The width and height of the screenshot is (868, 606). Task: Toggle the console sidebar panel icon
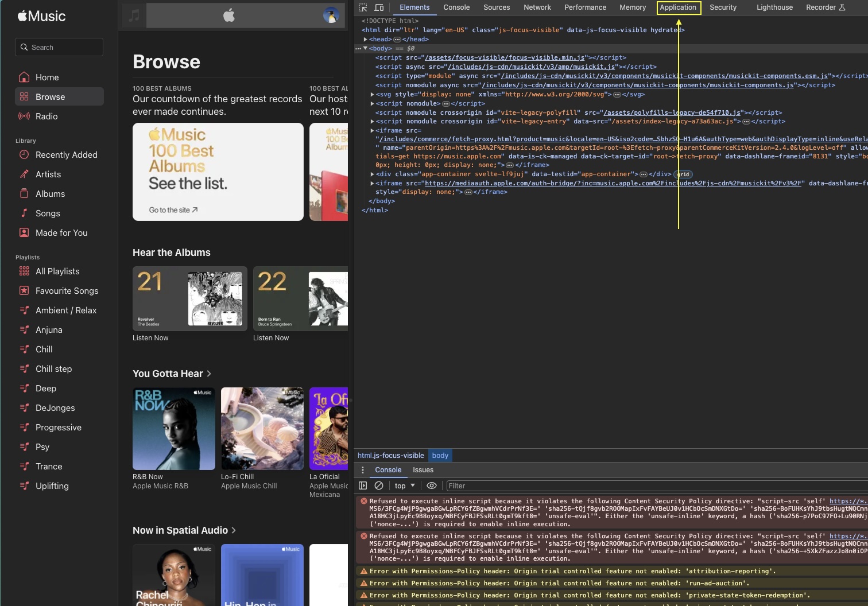click(363, 485)
